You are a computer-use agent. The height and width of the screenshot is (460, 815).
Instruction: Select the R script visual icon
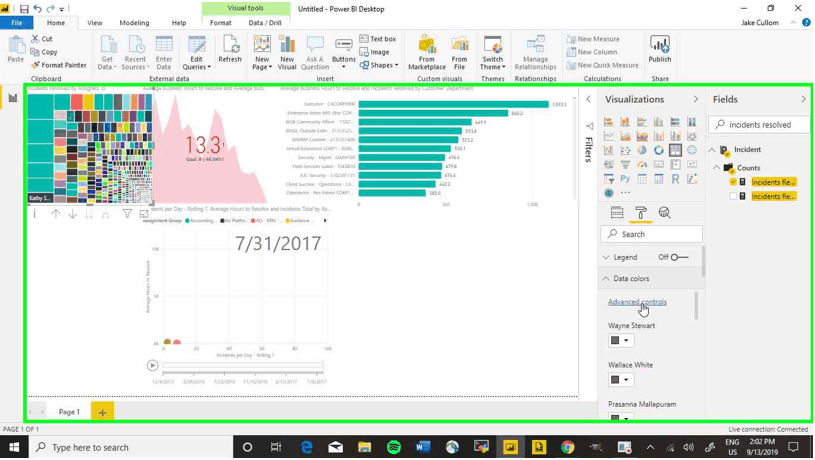click(x=675, y=179)
